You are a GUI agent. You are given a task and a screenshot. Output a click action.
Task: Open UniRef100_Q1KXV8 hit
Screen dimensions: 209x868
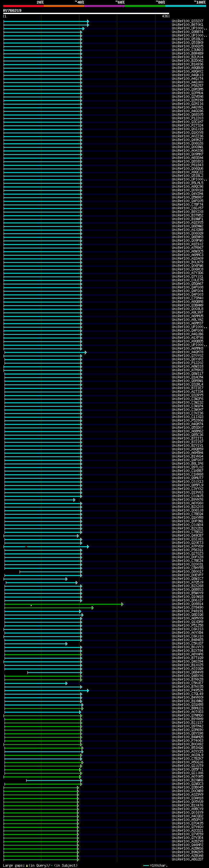point(187,132)
